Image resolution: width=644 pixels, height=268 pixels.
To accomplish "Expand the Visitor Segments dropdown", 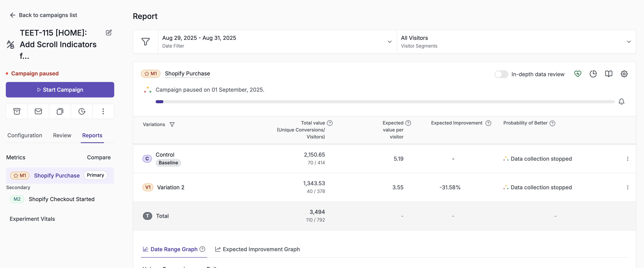I will [x=516, y=42].
